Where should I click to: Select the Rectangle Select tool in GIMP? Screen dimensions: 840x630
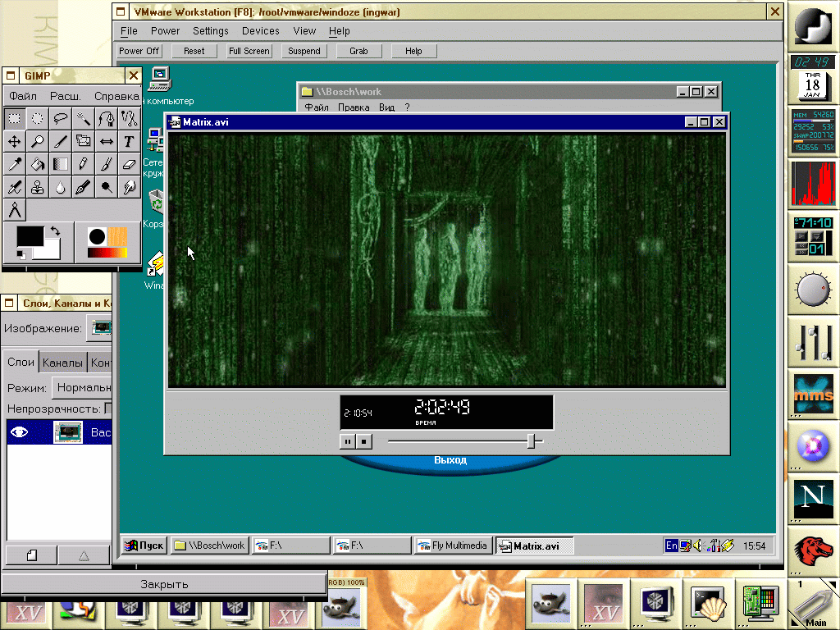coord(15,118)
